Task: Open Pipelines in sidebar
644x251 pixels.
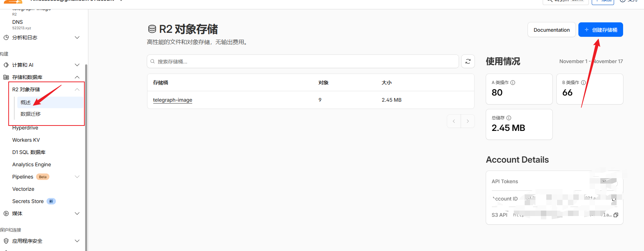Action: [x=23, y=177]
